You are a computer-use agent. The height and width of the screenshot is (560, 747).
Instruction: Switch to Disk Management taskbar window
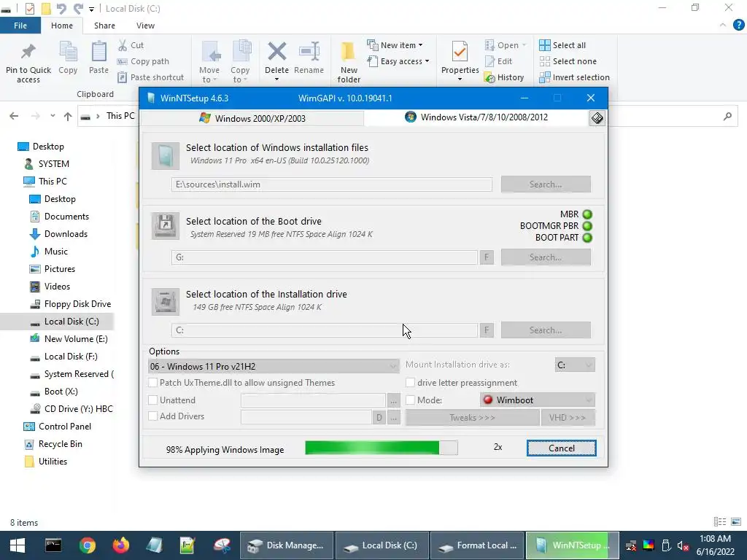(x=286, y=545)
